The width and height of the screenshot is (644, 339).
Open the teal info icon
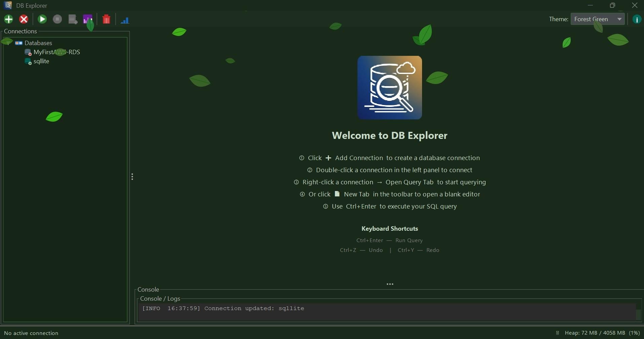[637, 19]
